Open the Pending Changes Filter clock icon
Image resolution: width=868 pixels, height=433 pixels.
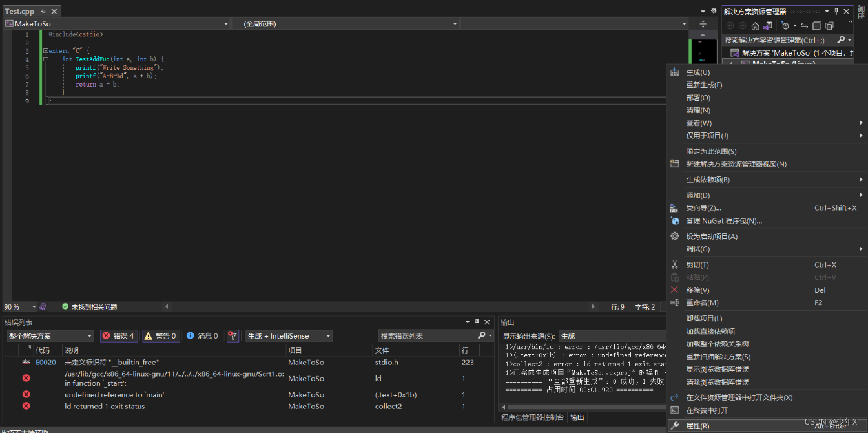(785, 26)
